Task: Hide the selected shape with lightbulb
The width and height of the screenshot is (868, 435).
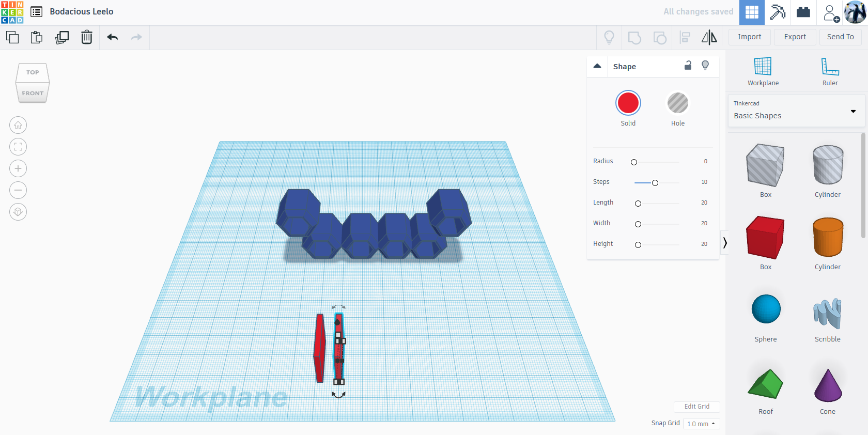Action: point(705,65)
